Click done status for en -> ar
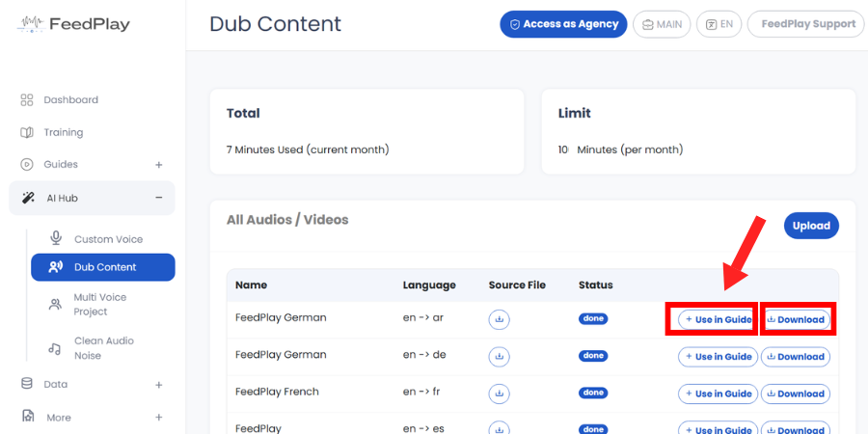Image resolution: width=868 pixels, height=434 pixels. [x=593, y=319]
